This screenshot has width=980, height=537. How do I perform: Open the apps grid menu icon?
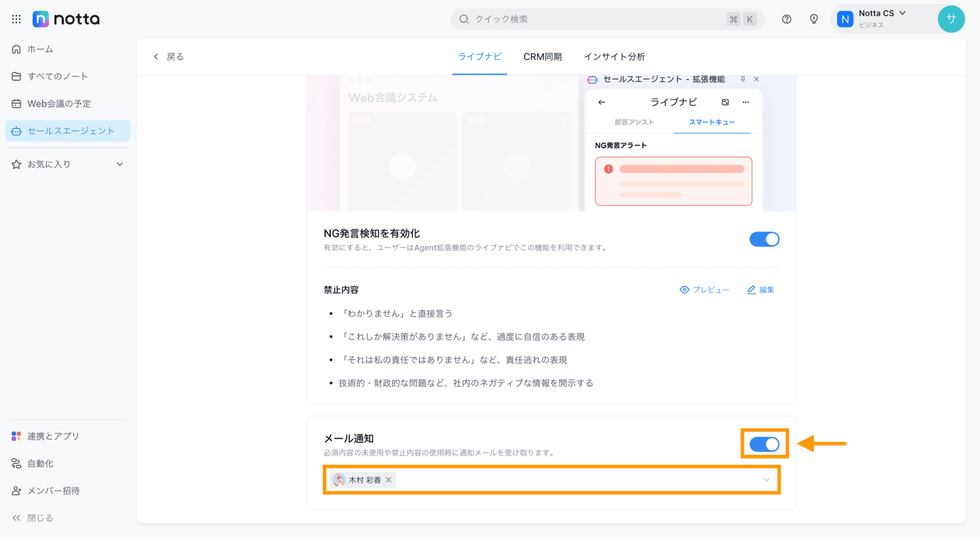[17, 19]
